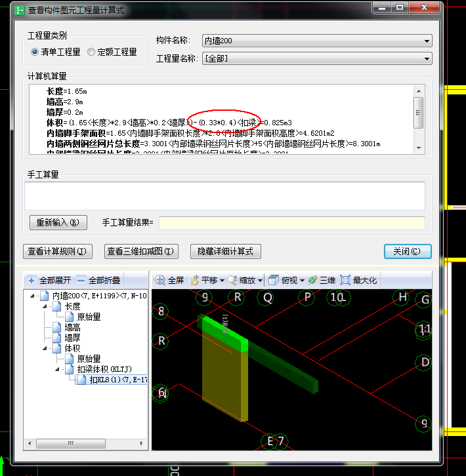Click the 最大化 maximize view icon
The image size is (466, 476).
(x=345, y=280)
